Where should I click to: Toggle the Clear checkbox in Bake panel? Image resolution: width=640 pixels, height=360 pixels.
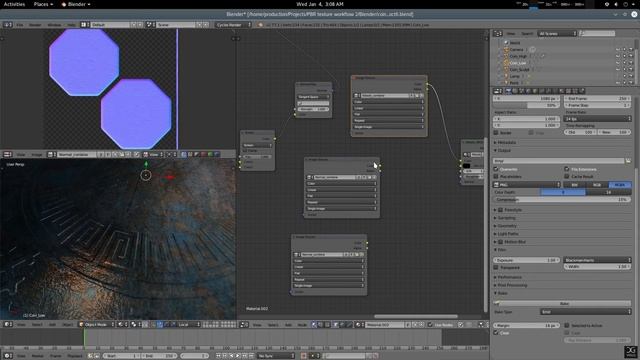coord(496,333)
